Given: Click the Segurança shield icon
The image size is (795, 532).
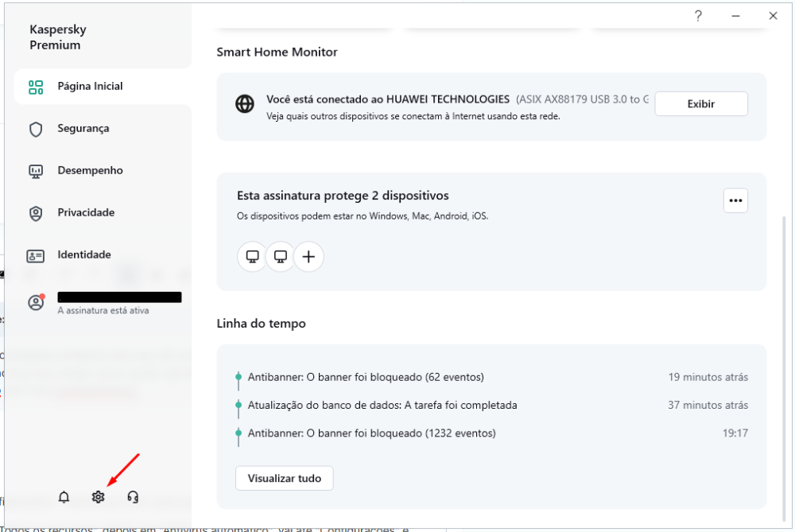Looking at the screenshot, I should pos(36,129).
